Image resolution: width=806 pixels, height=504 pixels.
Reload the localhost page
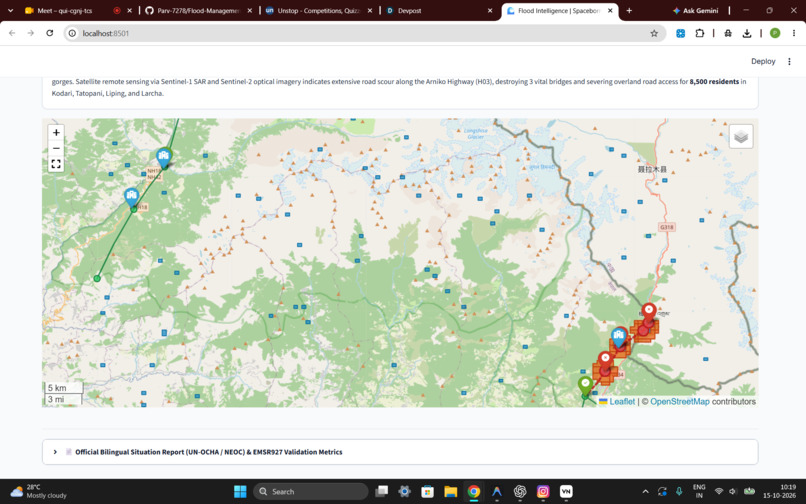(x=49, y=33)
